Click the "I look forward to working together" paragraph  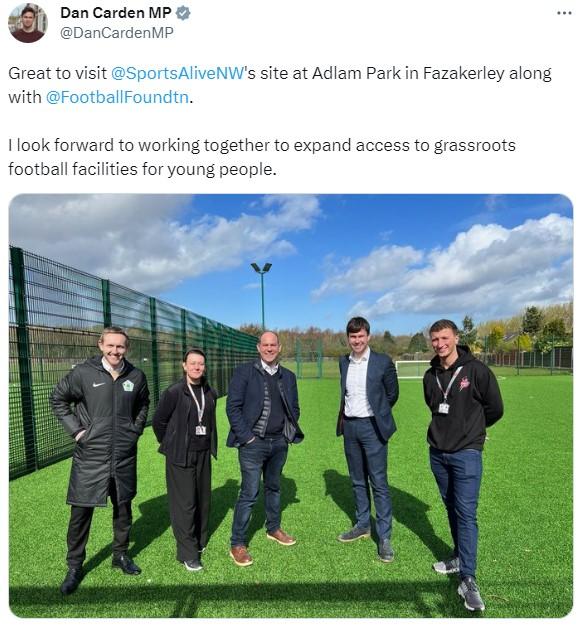pos(262,157)
